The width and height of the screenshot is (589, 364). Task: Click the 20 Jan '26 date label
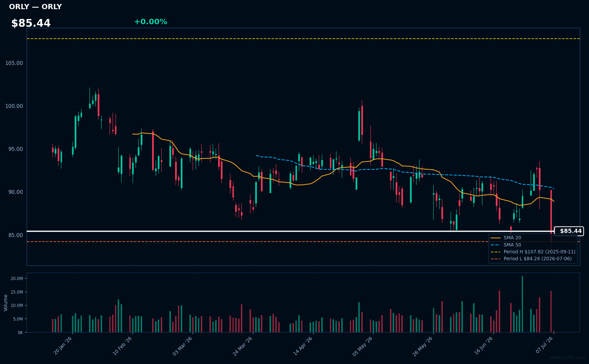(x=63, y=346)
